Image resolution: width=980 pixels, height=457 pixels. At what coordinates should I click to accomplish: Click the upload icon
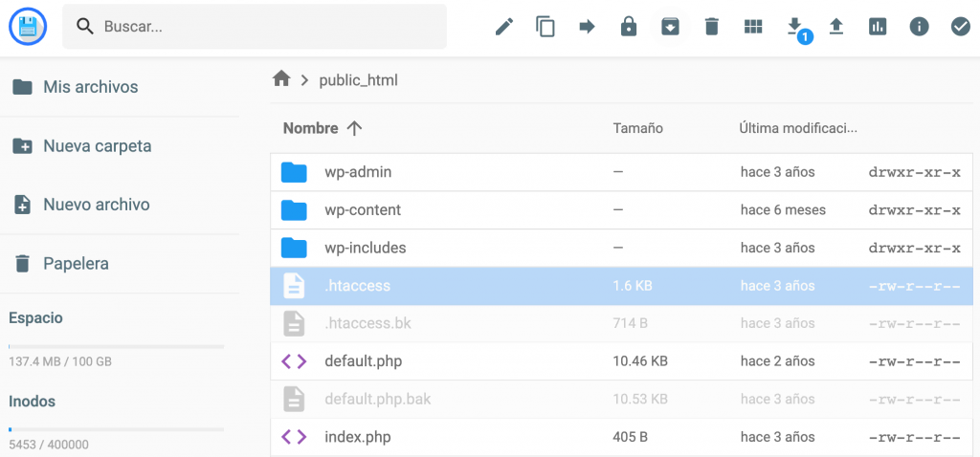coord(836,27)
